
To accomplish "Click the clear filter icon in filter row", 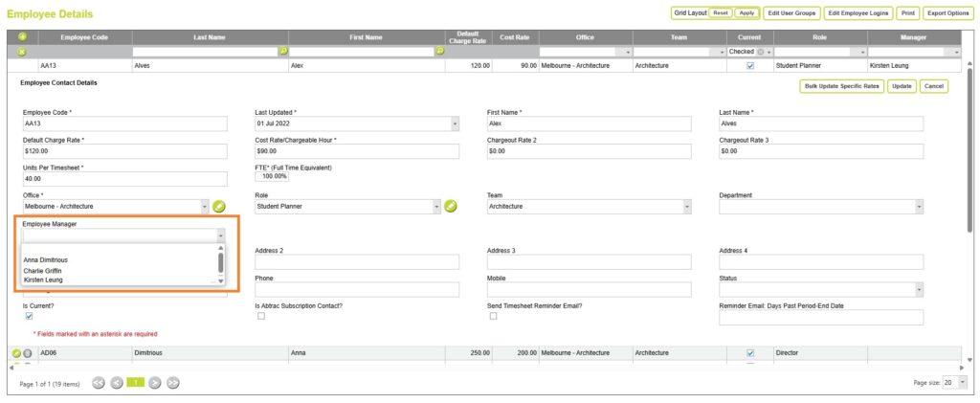I will tap(22, 51).
